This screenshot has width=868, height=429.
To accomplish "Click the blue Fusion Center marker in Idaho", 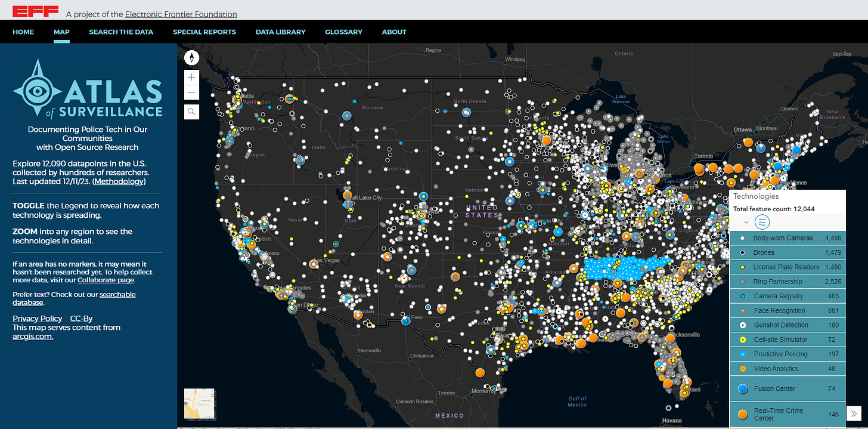I will coord(300,159).
